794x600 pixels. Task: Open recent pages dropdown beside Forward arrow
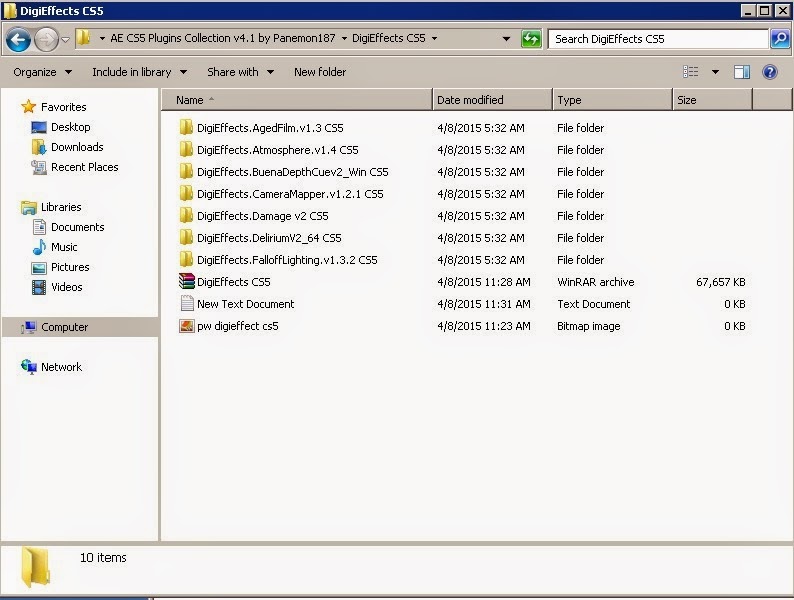pyautogui.click(x=65, y=39)
